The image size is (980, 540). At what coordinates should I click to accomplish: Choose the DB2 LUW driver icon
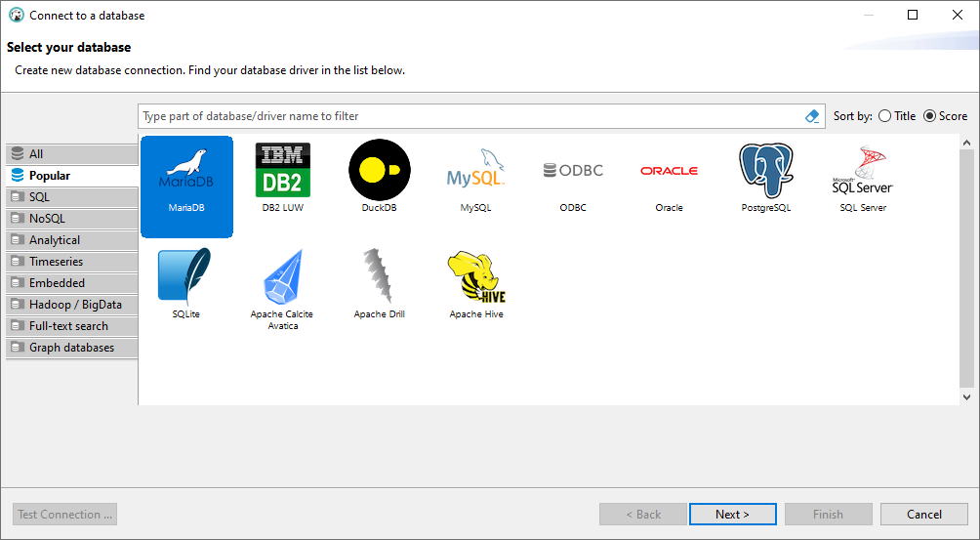pyautogui.click(x=282, y=172)
